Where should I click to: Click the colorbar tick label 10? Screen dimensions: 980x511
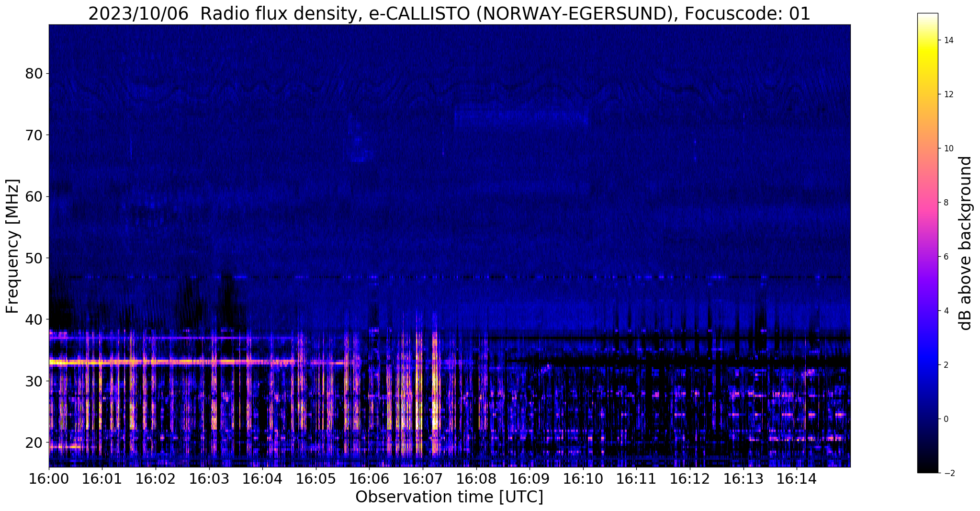coord(948,148)
